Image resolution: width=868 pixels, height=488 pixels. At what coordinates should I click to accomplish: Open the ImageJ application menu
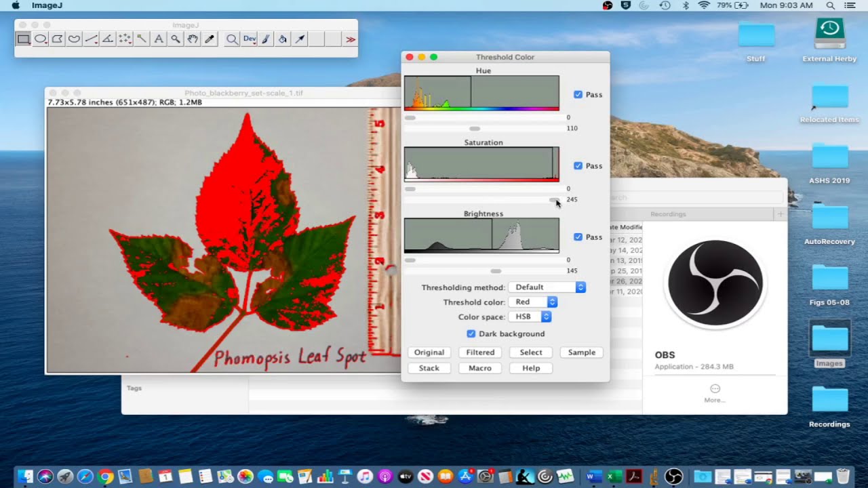tap(47, 5)
